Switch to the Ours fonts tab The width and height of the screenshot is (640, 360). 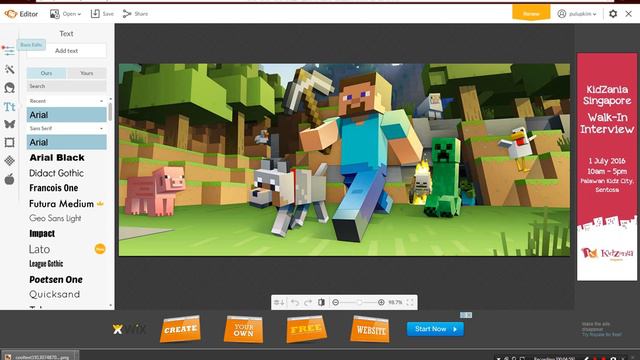point(46,73)
